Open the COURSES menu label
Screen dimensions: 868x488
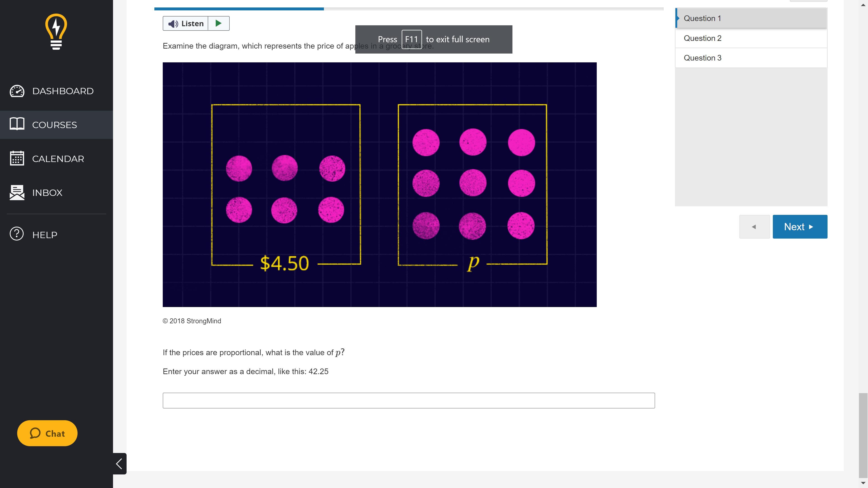point(54,125)
